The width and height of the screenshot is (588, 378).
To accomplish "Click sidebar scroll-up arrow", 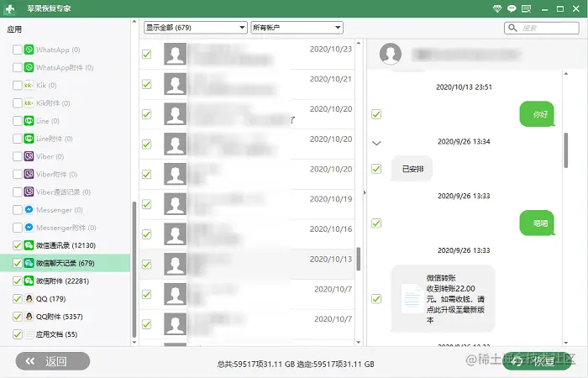I will (134, 22).
